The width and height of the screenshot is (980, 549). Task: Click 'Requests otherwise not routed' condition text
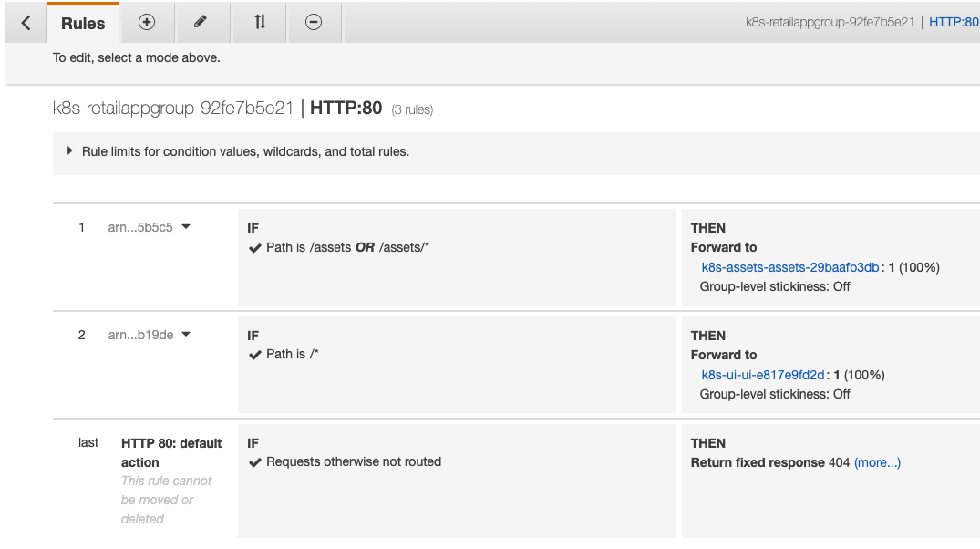(x=354, y=462)
